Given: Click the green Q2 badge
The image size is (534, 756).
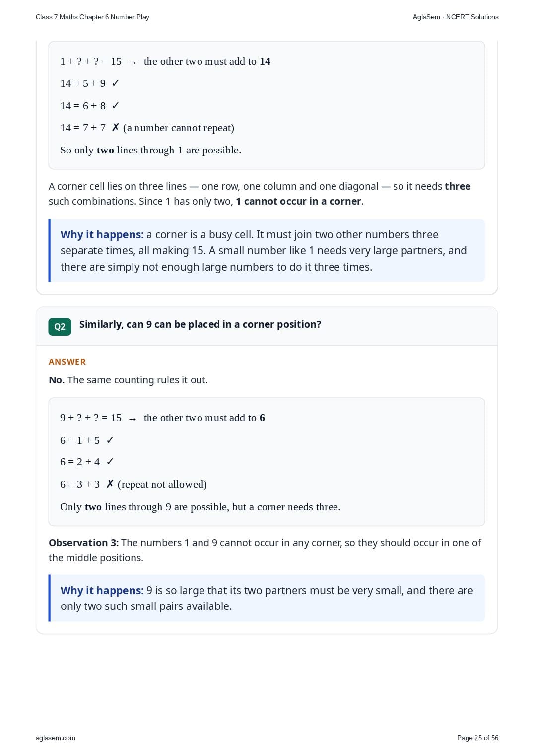Looking at the screenshot, I should (x=60, y=327).
